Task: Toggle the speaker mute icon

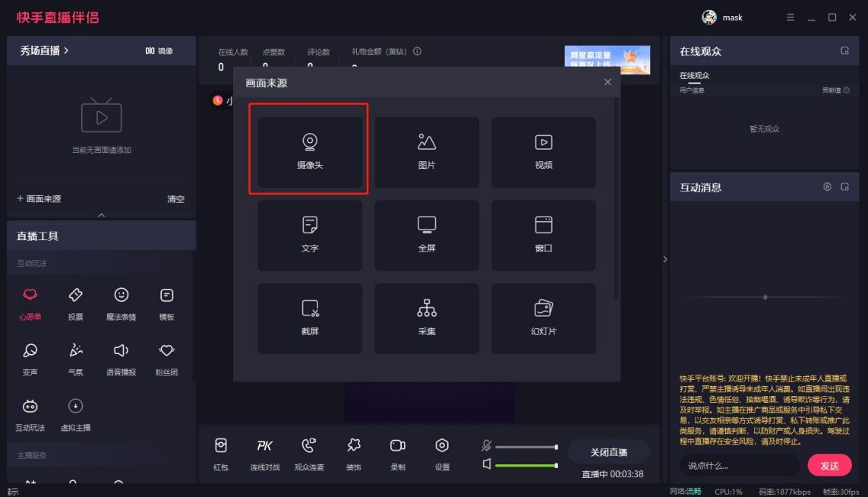Action: (487, 464)
